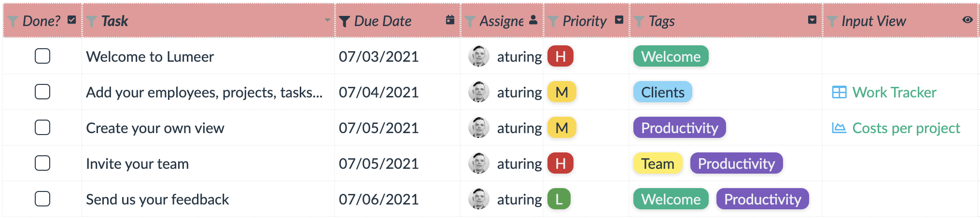The width and height of the screenshot is (980, 218).
Task: Open the Task column dropdown arrow
Action: pos(327,20)
